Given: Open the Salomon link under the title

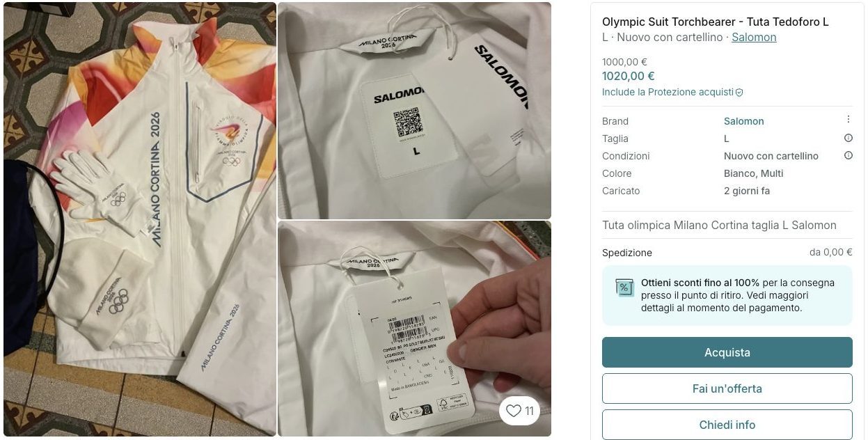Looking at the screenshot, I should click(754, 38).
